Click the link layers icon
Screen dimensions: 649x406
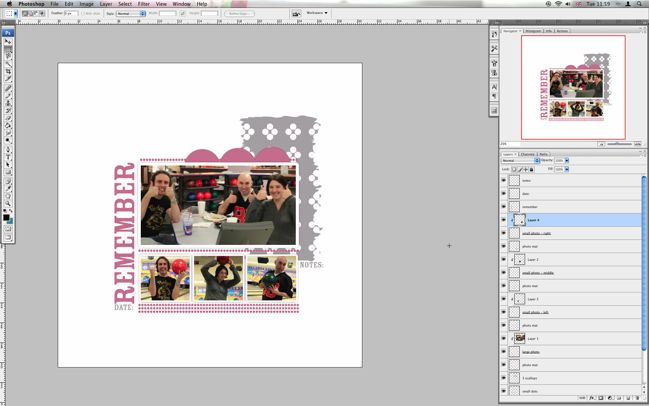[x=582, y=398]
